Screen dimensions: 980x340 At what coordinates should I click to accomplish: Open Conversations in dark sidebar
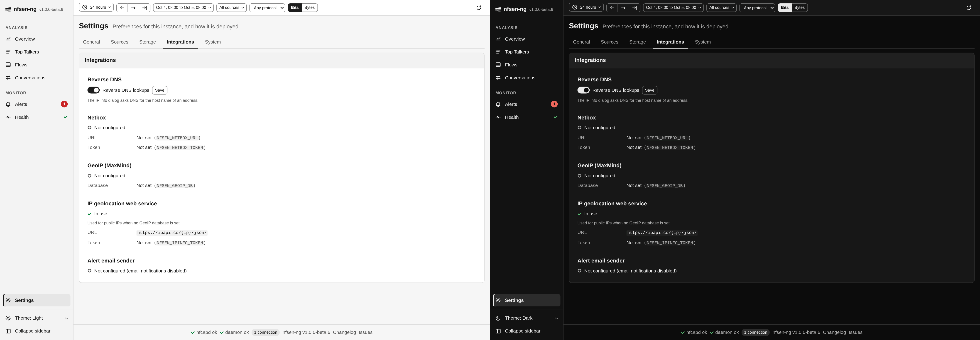pos(527,78)
